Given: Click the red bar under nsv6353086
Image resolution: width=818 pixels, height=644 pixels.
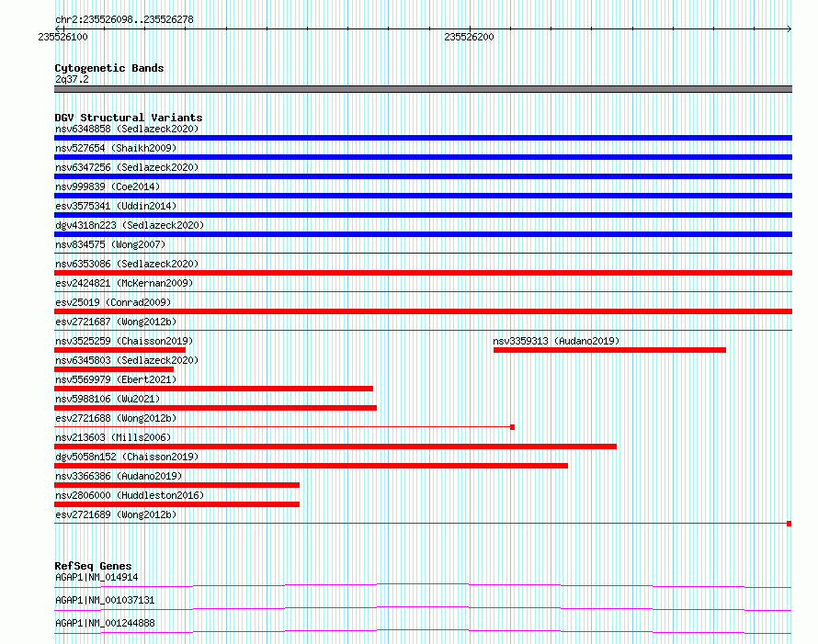Looking at the screenshot, I should [423, 273].
